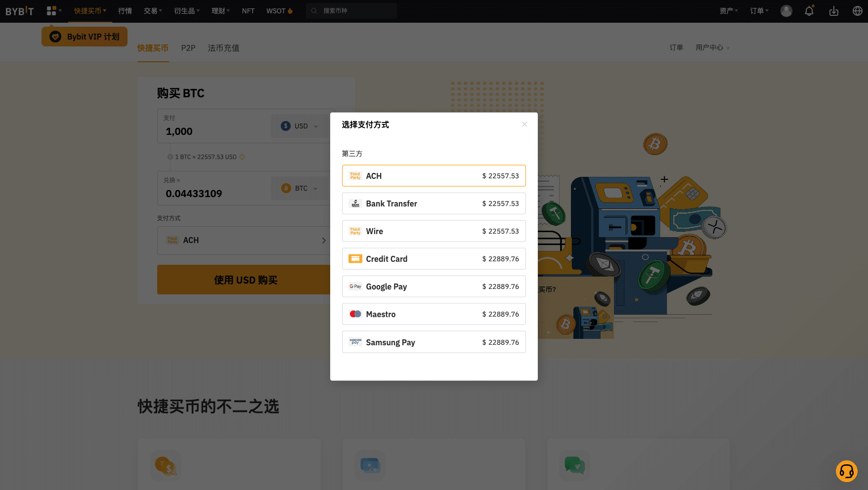Image resolution: width=868 pixels, height=490 pixels.
Task: Select Google Pay payment method
Action: pos(434,286)
